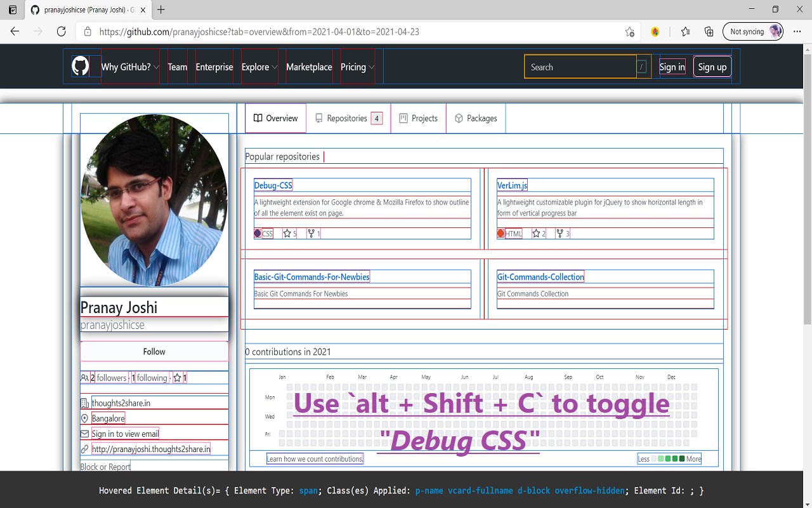Open the tab actions menu icon
The width and height of the screenshot is (812, 508).
[x=13, y=10]
